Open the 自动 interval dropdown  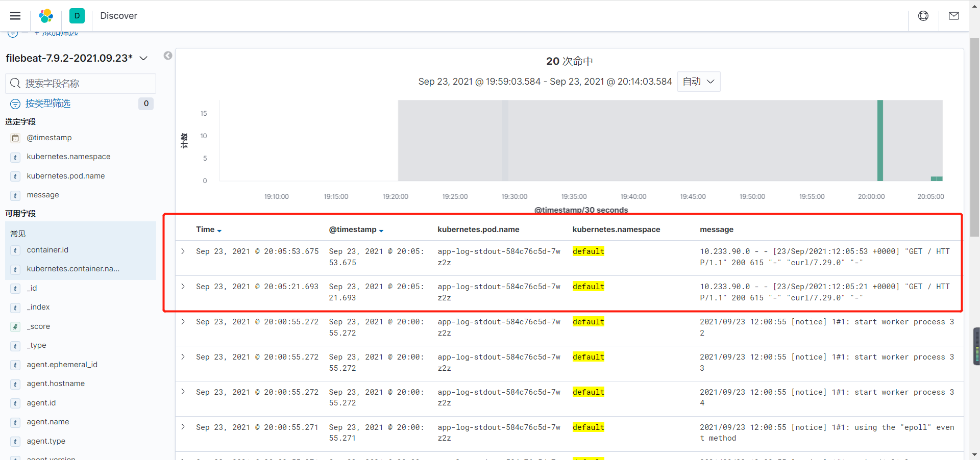[699, 82]
